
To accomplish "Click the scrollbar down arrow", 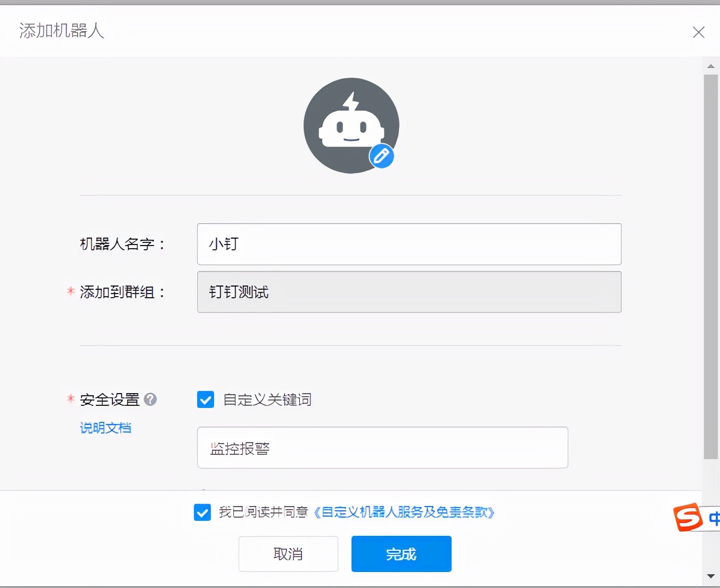I will tap(711, 576).
